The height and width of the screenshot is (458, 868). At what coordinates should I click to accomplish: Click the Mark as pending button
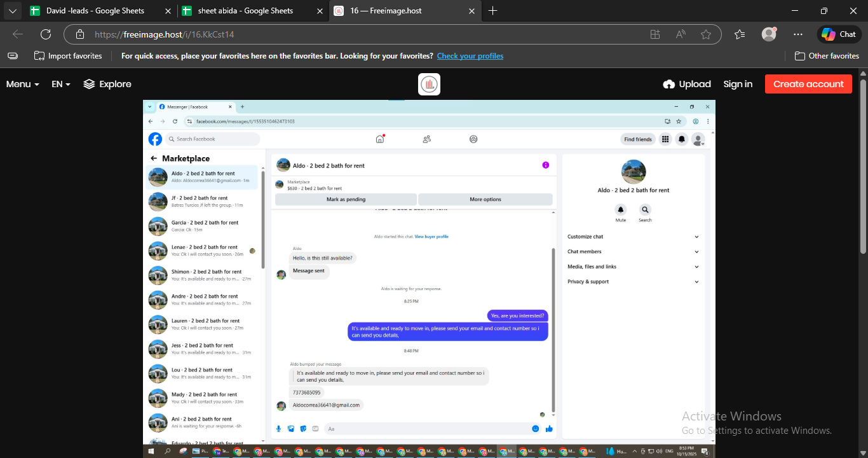pos(346,199)
